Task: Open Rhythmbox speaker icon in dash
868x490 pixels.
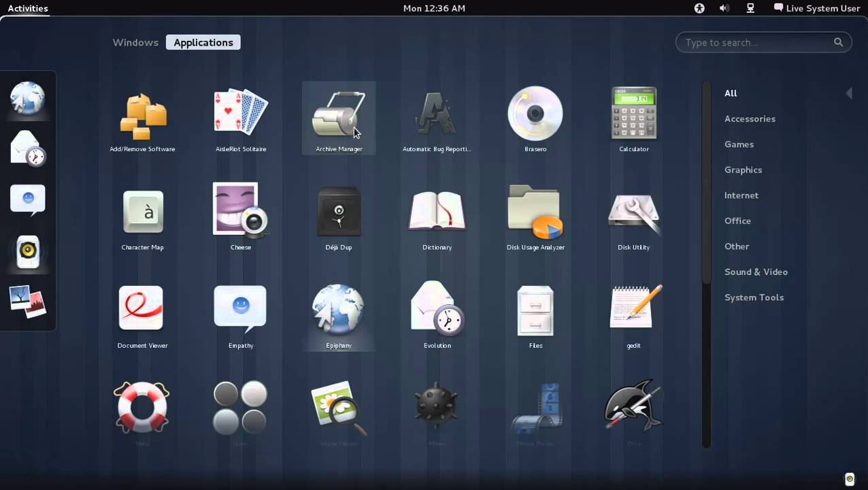Action: pos(28,251)
